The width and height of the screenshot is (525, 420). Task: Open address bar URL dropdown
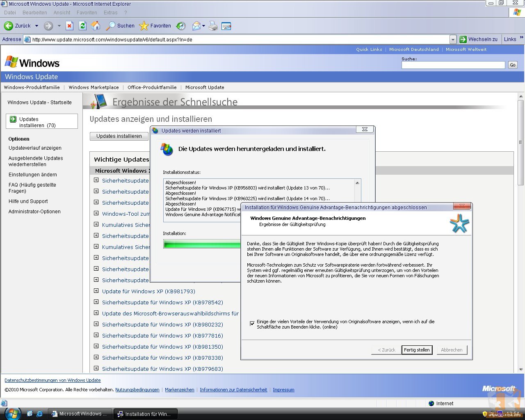(453, 39)
